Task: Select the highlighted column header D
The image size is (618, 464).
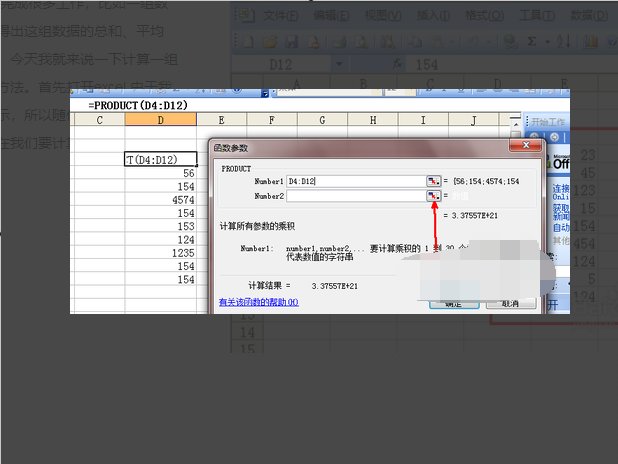Action: [x=160, y=120]
